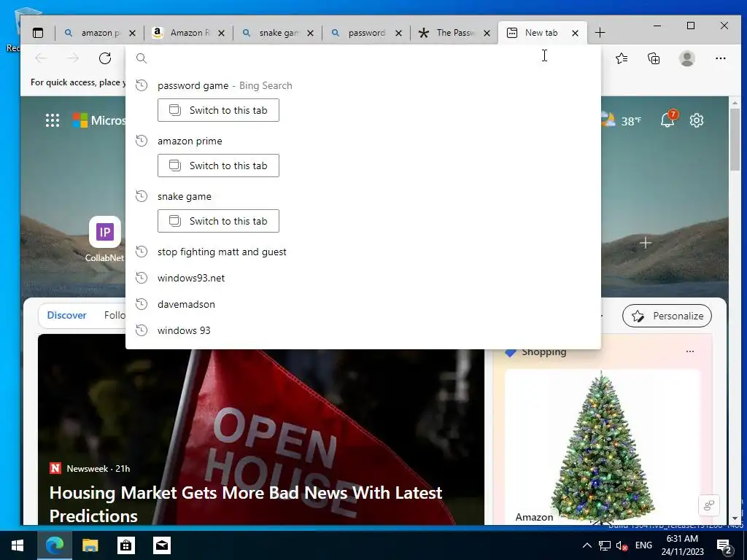Click the Back navigation arrow
Viewport: 747px width, 560px height.
coord(41,58)
